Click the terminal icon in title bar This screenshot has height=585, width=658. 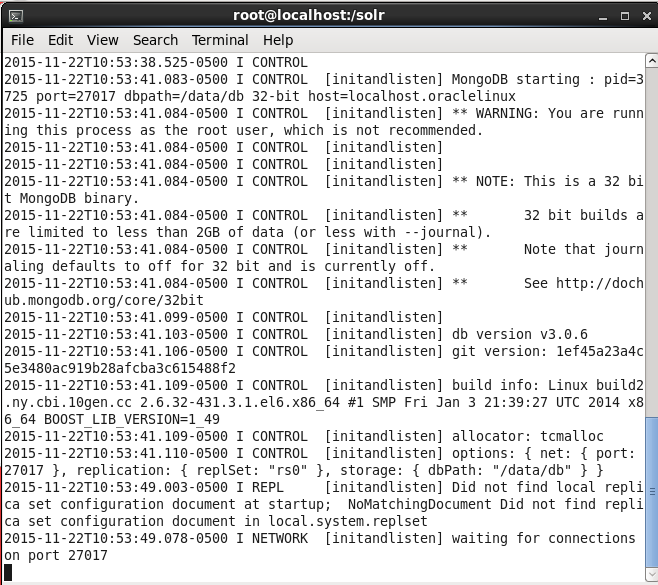[x=16, y=16]
